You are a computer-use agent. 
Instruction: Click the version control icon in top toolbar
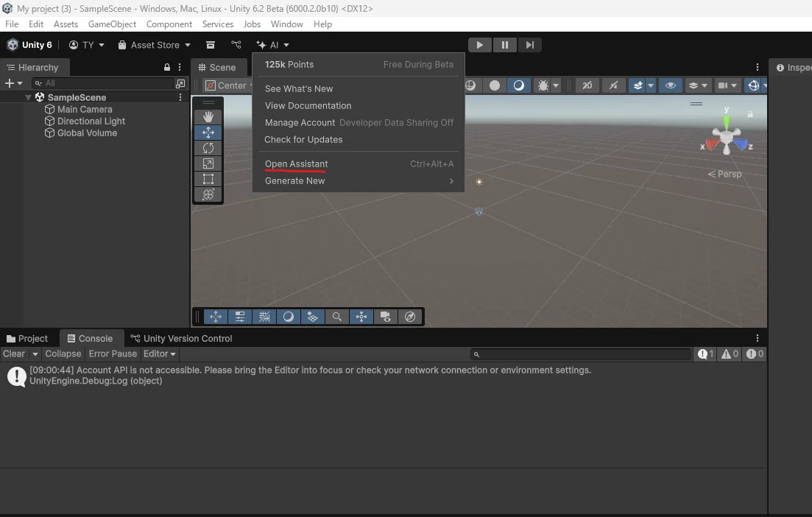(236, 45)
